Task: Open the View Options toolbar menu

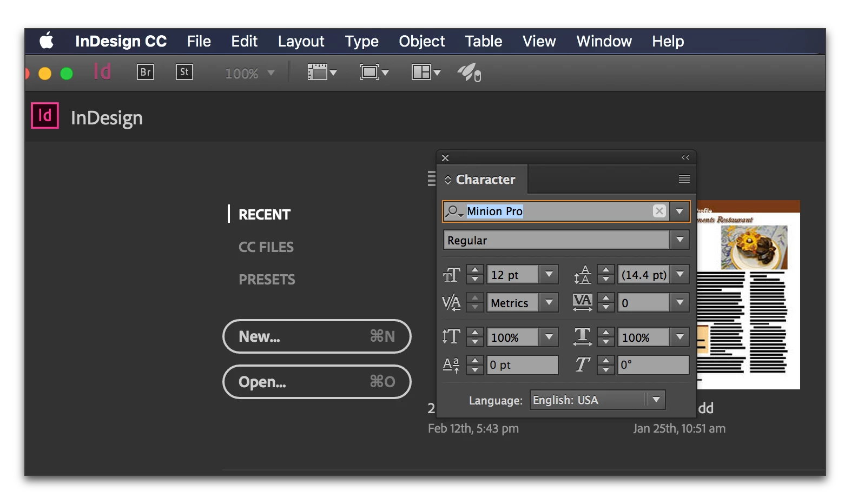Action: click(x=322, y=72)
